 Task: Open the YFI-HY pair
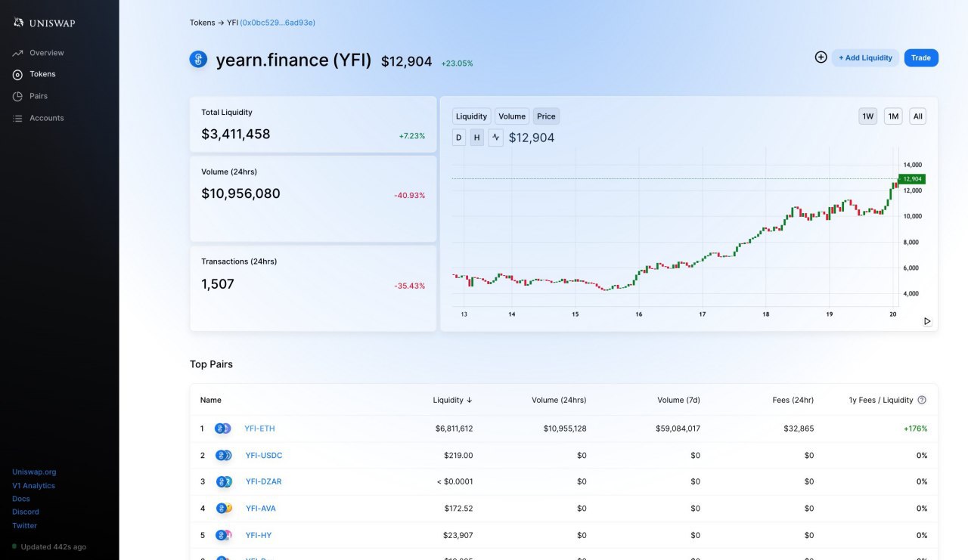(259, 535)
